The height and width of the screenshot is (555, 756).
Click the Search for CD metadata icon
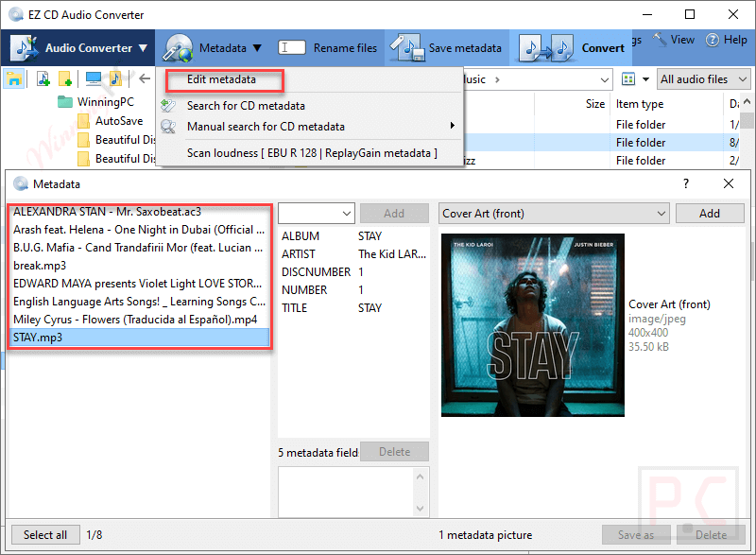pos(168,105)
